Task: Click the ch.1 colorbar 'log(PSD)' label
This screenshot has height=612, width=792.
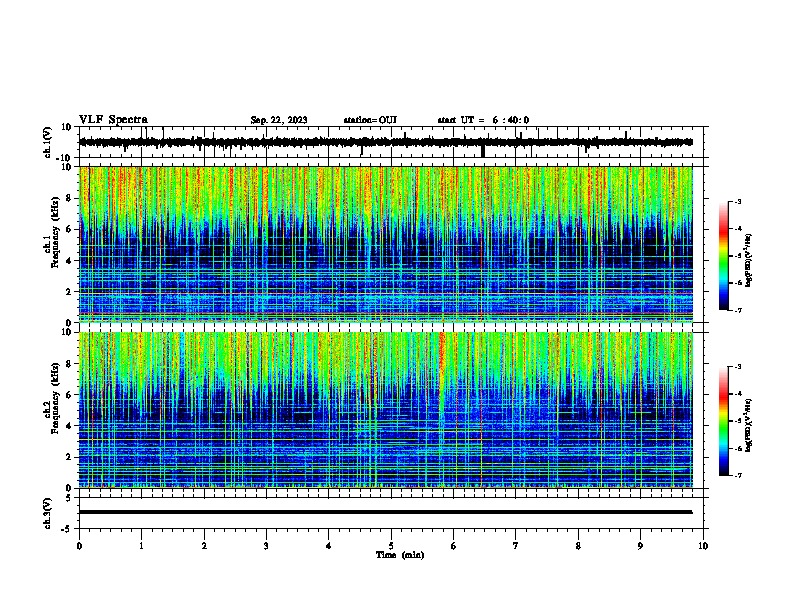Action: [749, 261]
